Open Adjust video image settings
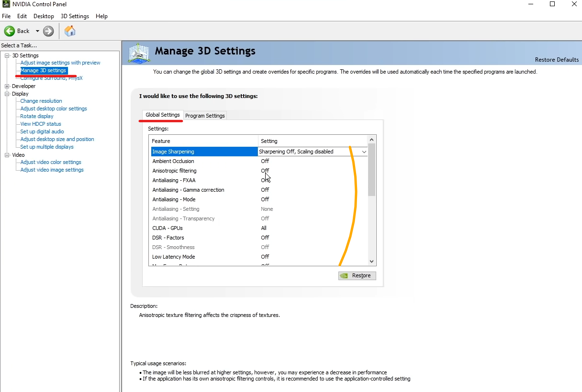Image resolution: width=582 pixels, height=392 pixels. pos(52,170)
